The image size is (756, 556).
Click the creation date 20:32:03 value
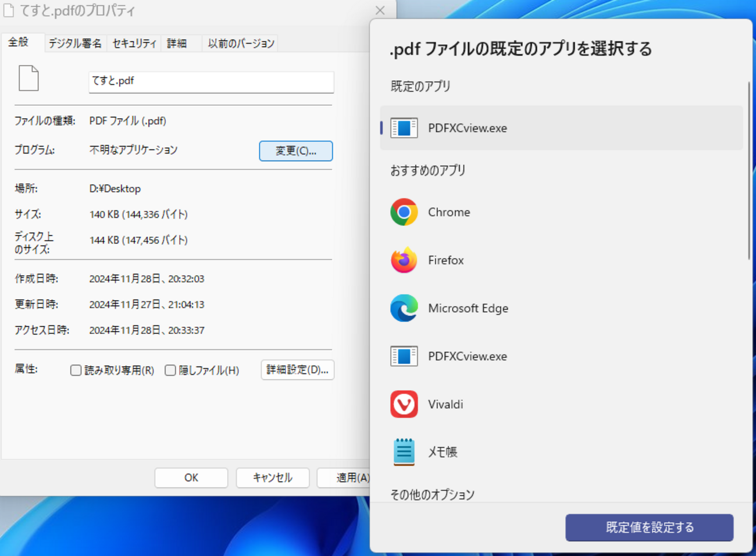point(147,279)
